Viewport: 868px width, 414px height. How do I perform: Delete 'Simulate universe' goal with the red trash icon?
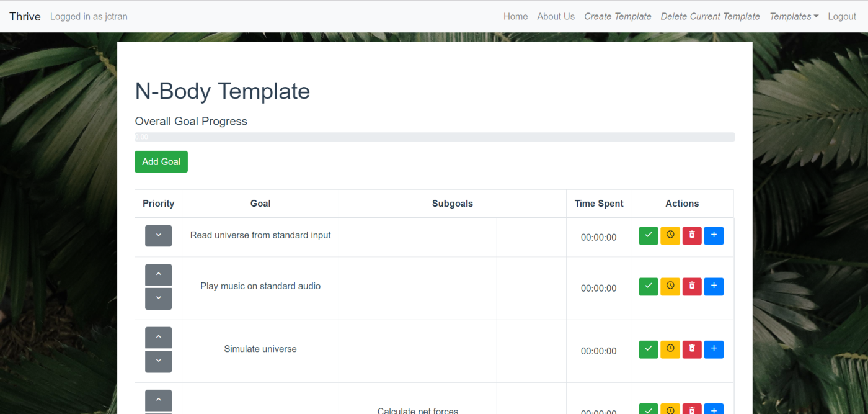pyautogui.click(x=692, y=349)
